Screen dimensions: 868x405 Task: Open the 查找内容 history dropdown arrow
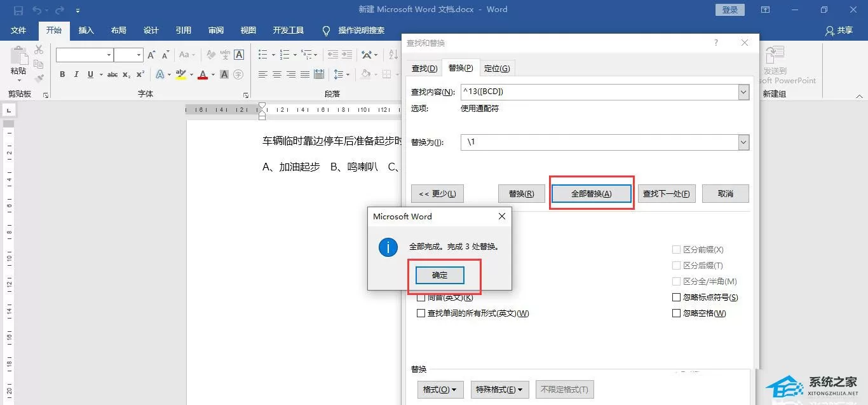[x=743, y=92]
